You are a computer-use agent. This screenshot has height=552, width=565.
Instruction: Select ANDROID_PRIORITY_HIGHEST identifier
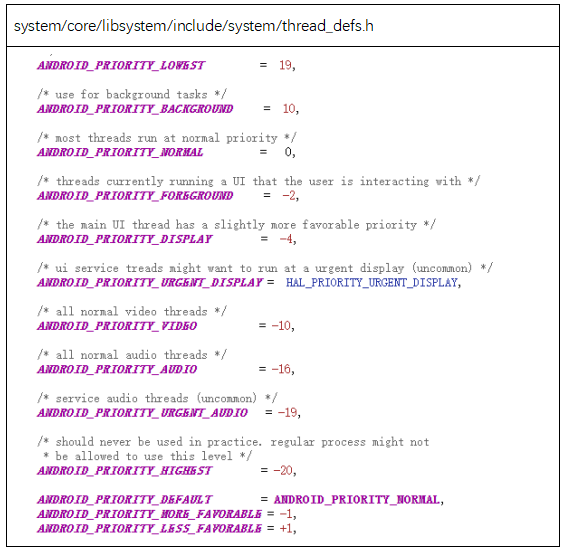[x=125, y=471]
